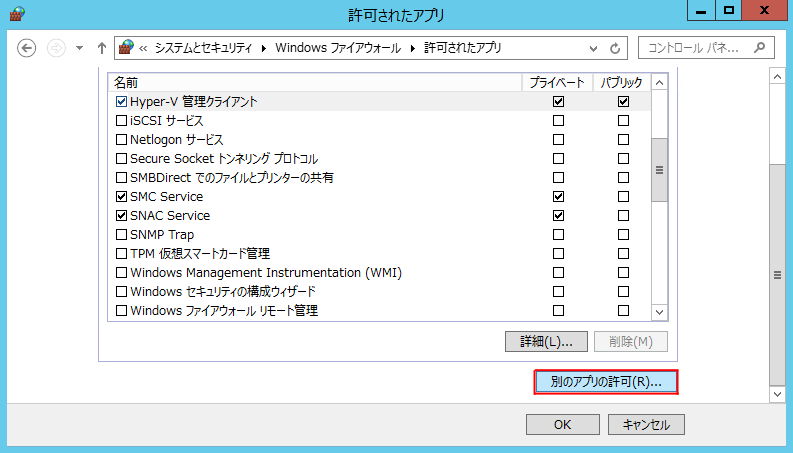Focus the Control Panel search box
This screenshot has height=453, width=793.
pyautogui.click(x=706, y=48)
